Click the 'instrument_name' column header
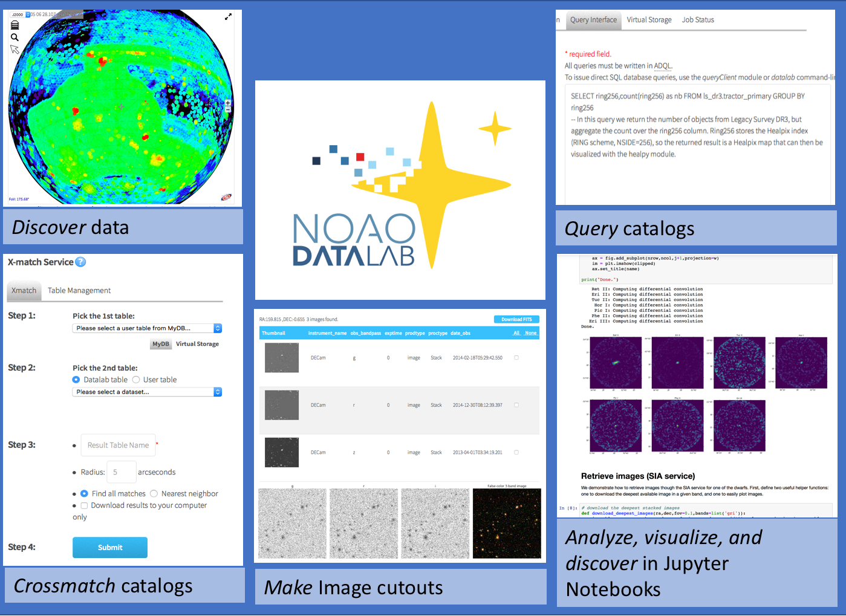 click(x=327, y=333)
